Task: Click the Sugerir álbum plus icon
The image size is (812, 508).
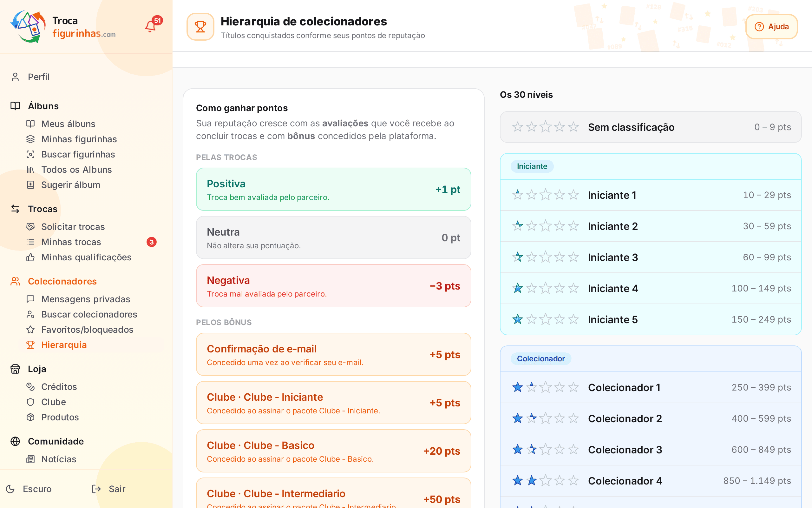Action: tap(30, 185)
